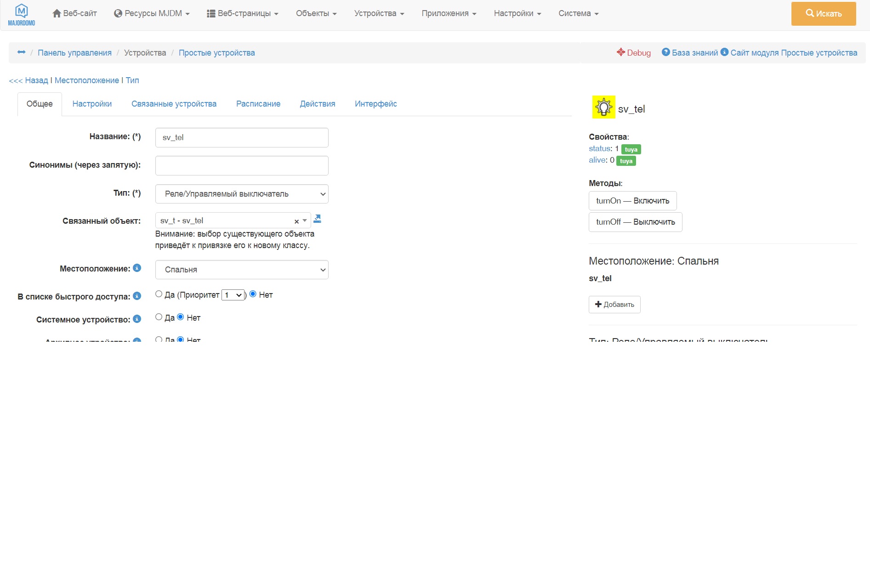Screen dimensions: 870x588
Task: Expand the Устройства menu
Action: pos(379,14)
